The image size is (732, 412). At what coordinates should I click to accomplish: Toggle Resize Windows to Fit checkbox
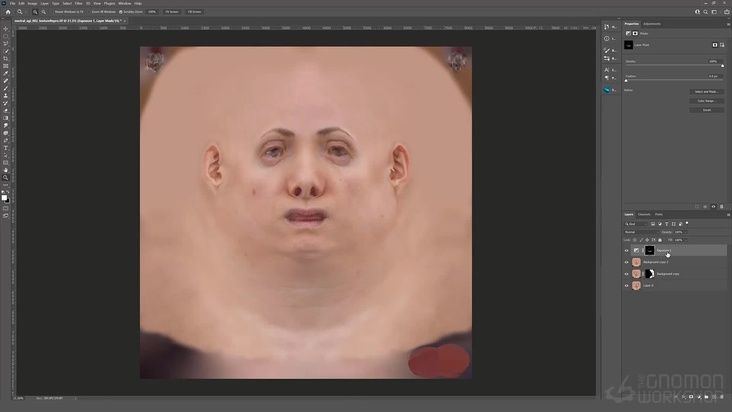tap(53, 12)
